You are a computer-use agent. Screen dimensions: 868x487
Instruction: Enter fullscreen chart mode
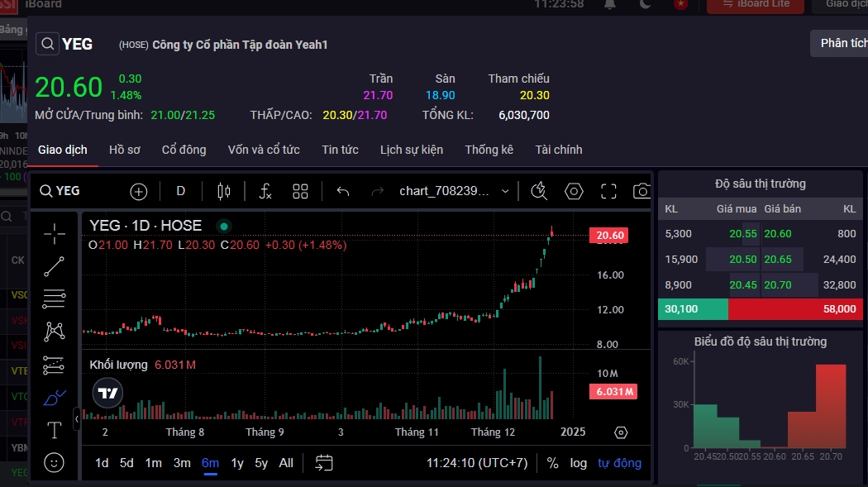[608, 192]
